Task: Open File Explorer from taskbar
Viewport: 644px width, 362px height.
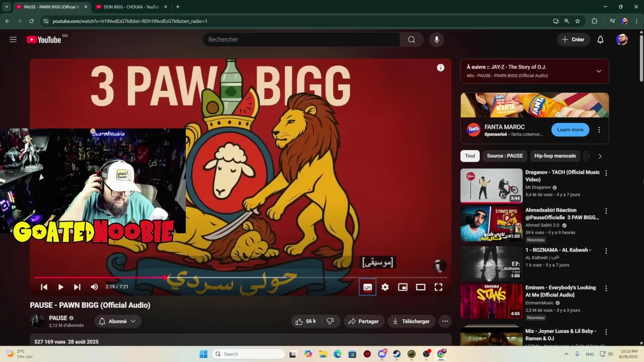Action: click(x=323, y=354)
